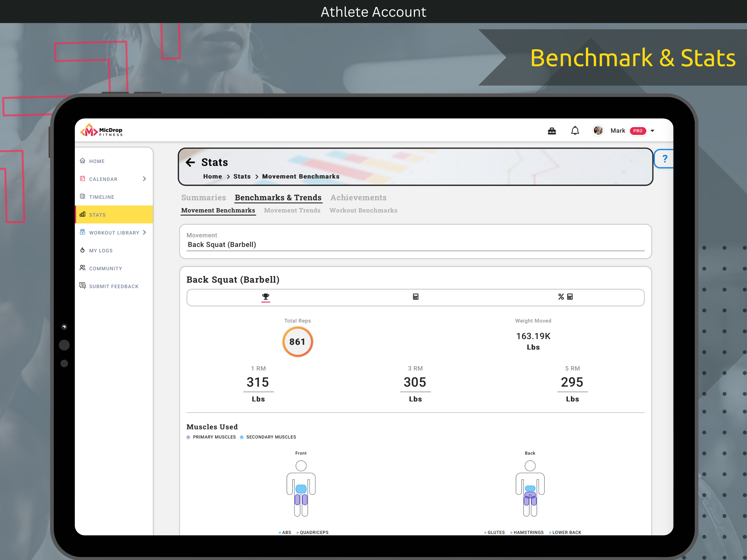Select Stats in sidebar

click(114, 214)
